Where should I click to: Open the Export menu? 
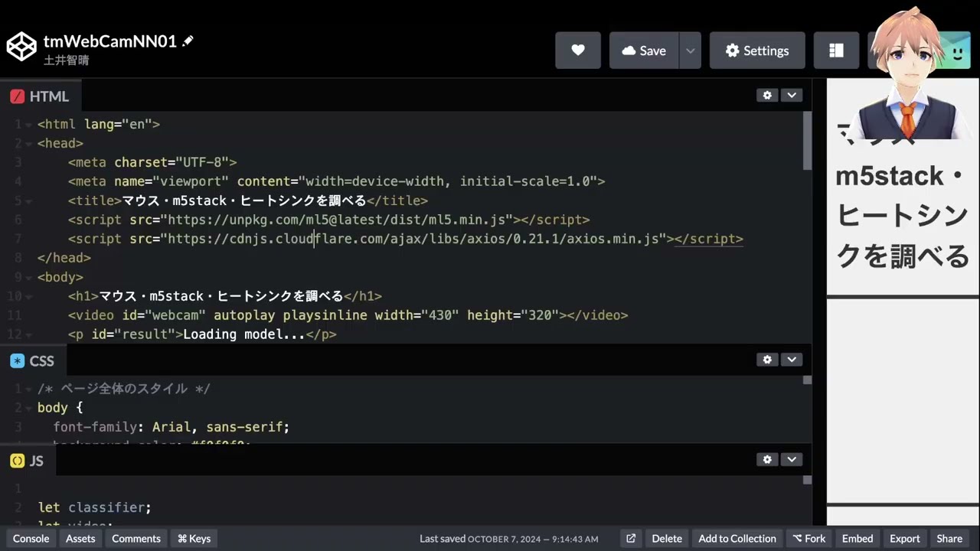pos(905,539)
